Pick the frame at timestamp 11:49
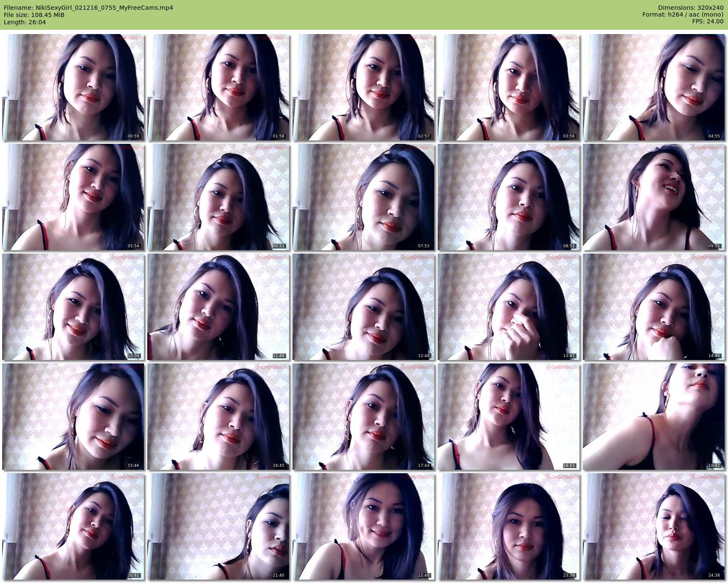The height and width of the screenshot is (583, 728). tap(218, 307)
